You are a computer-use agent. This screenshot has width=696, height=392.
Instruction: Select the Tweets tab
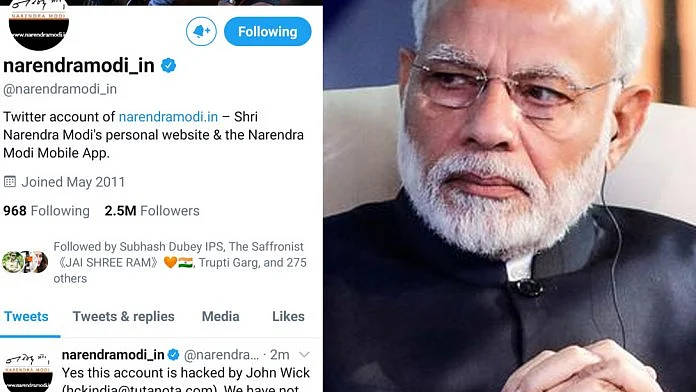(x=26, y=317)
